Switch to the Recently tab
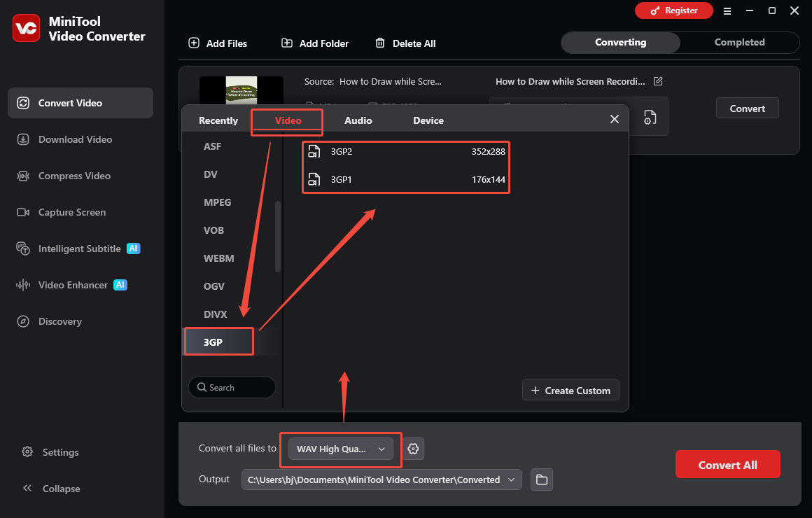 pyautogui.click(x=218, y=120)
